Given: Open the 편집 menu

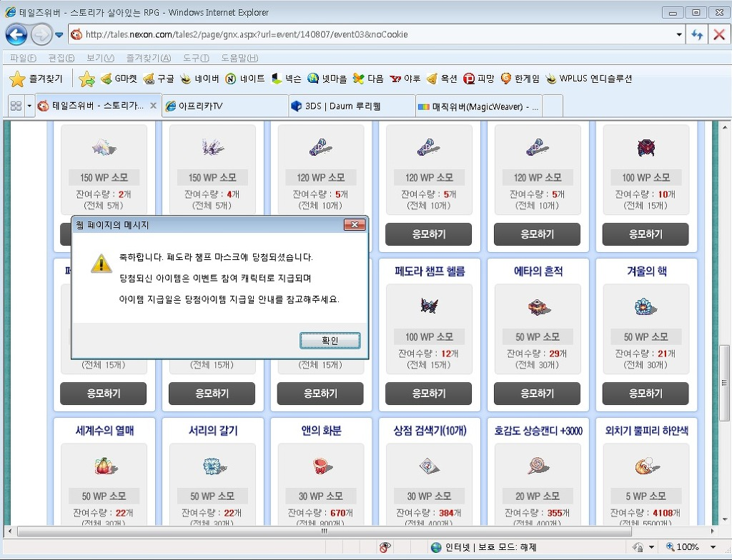Looking at the screenshot, I should 61,58.
